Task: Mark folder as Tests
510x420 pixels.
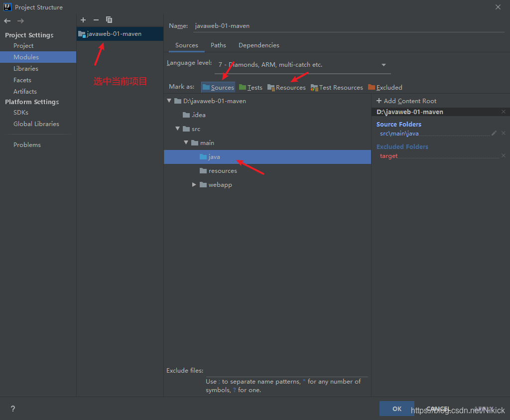Action: [251, 88]
